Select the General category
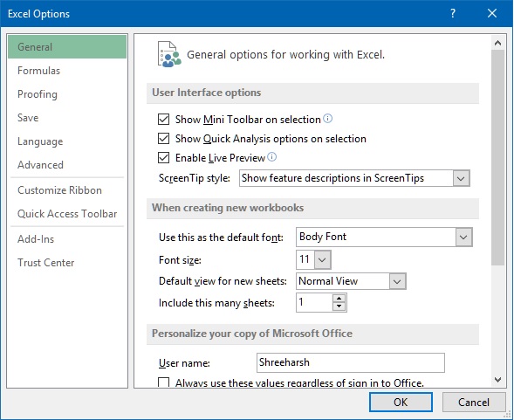 point(67,47)
